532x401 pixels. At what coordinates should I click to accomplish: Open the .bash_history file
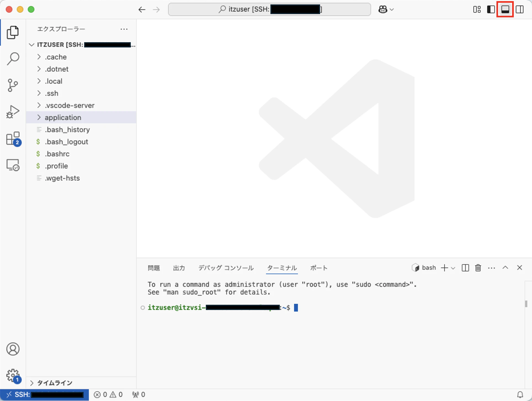click(x=81, y=130)
